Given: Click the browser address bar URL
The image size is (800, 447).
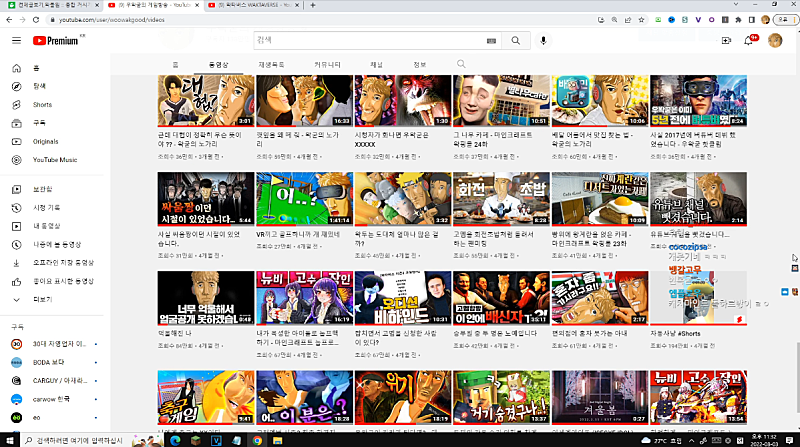Looking at the screenshot, I should (112, 20).
